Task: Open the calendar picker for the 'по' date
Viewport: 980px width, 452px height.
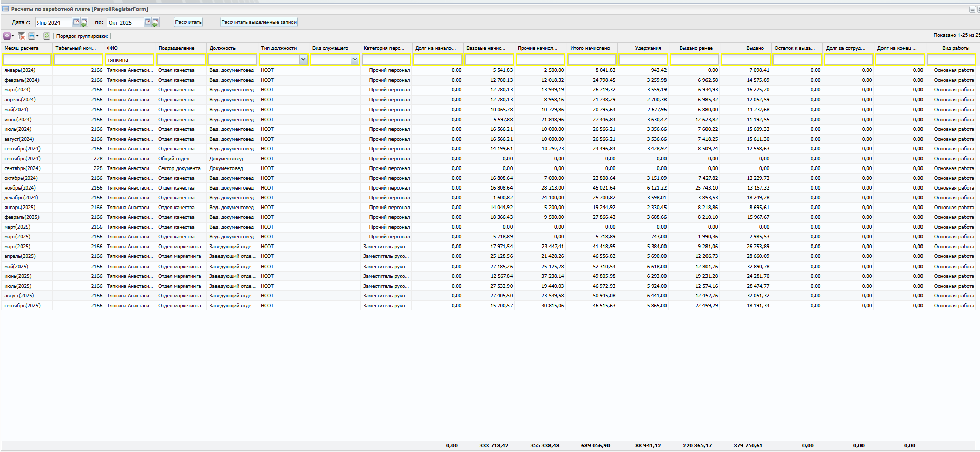Action: (x=148, y=22)
